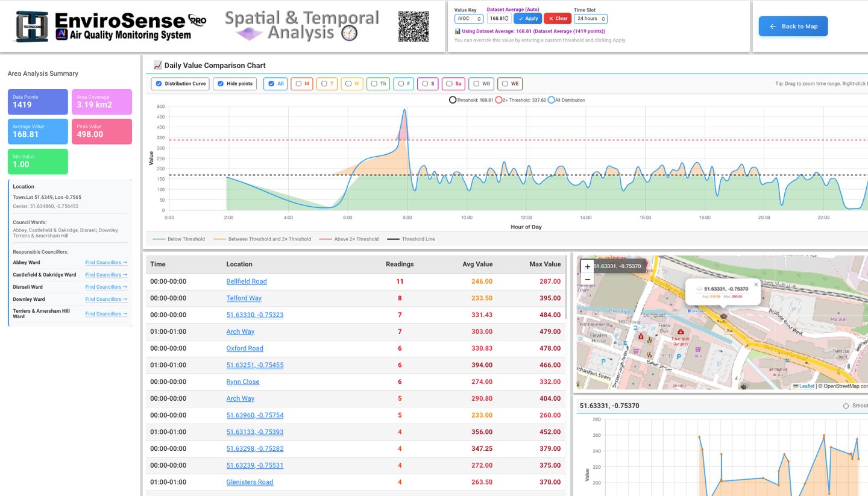The width and height of the screenshot is (868, 496).
Task: Open Find Councillors for Abbey Ward
Action: coord(106,263)
